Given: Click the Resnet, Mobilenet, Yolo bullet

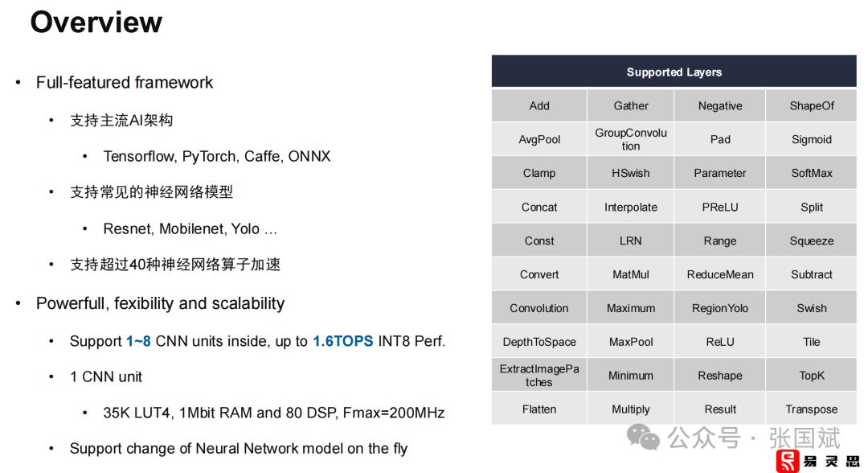Looking at the screenshot, I should coord(190,228).
